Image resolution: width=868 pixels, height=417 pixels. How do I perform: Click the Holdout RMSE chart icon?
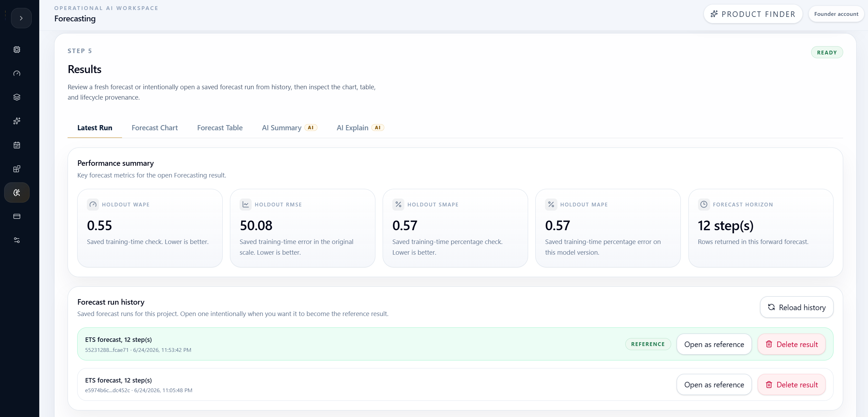pyautogui.click(x=245, y=204)
